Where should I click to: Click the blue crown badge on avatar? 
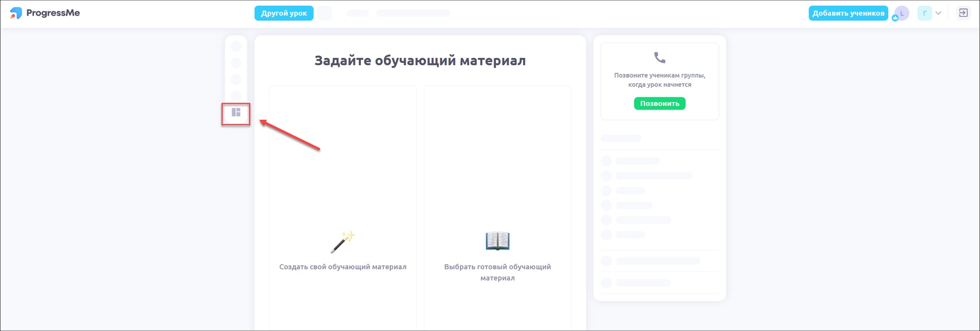click(x=895, y=18)
